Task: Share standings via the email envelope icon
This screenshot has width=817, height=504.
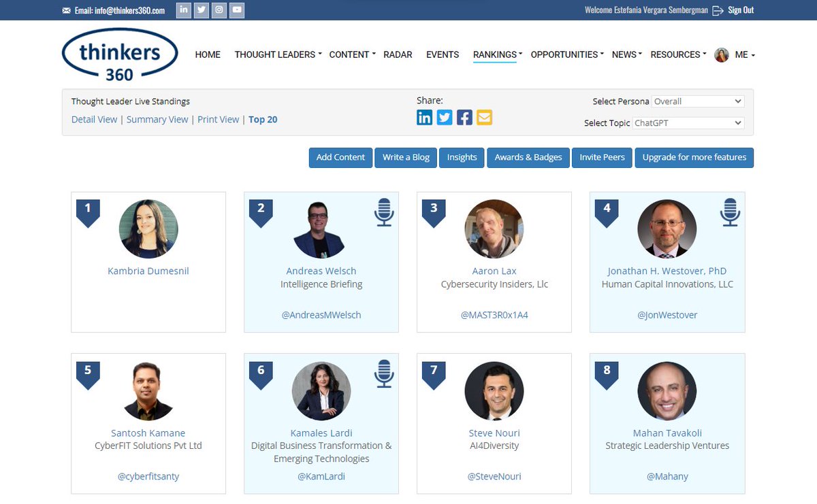Action: click(484, 117)
